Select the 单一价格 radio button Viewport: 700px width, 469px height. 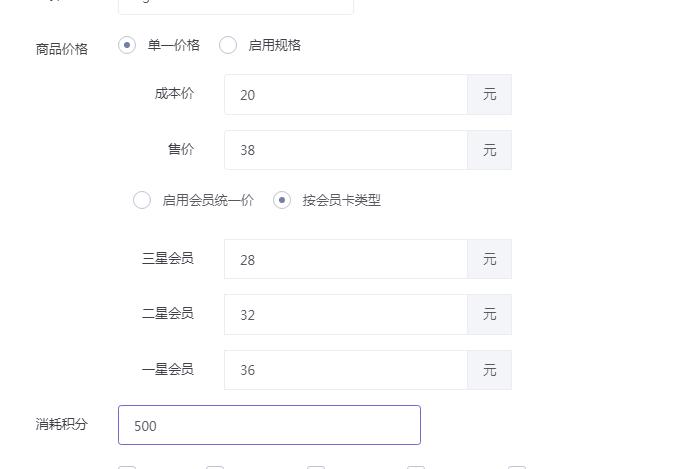click(x=127, y=45)
